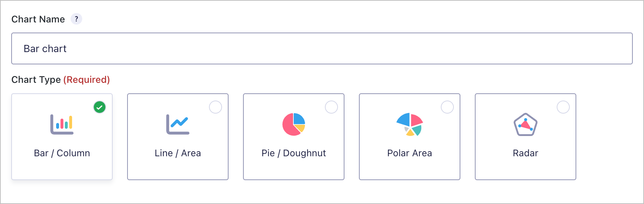Viewport: 644px width, 204px height.
Task: Click the "Bar / Column" label text
Action: (x=62, y=153)
